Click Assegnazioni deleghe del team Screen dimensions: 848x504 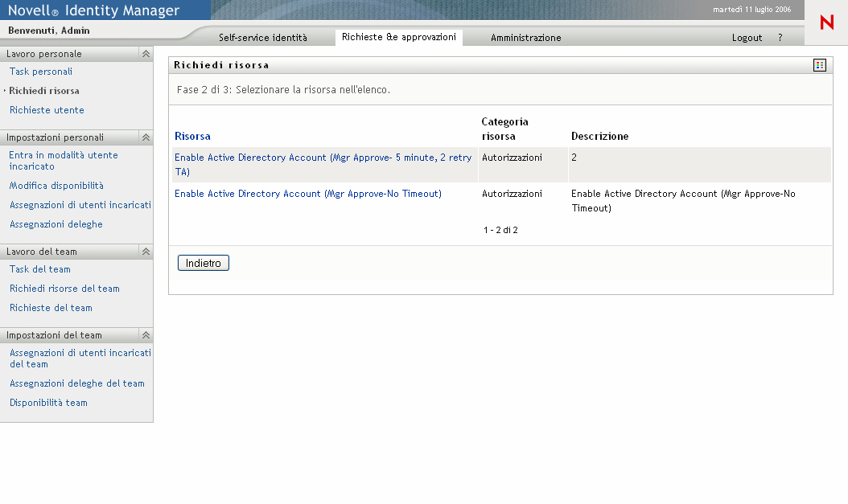pos(76,383)
